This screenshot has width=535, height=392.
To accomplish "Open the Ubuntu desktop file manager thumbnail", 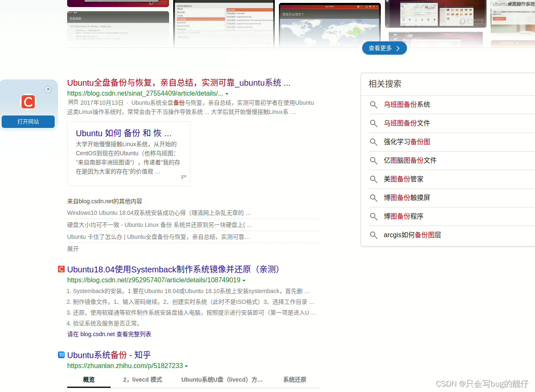I will click(436, 14).
